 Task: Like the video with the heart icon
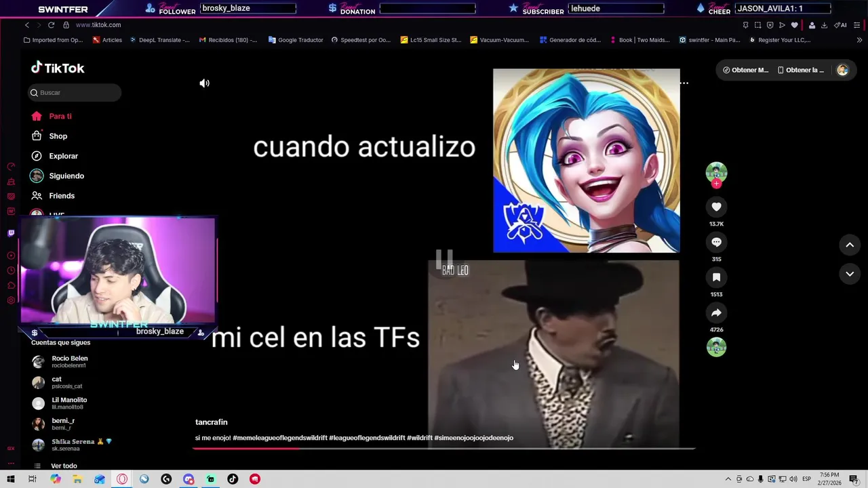tap(716, 207)
